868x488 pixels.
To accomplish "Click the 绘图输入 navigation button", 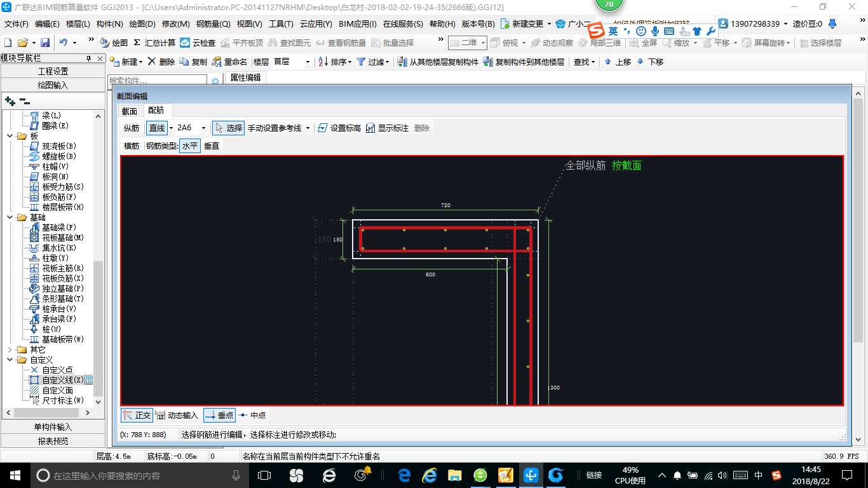I will click(x=53, y=85).
